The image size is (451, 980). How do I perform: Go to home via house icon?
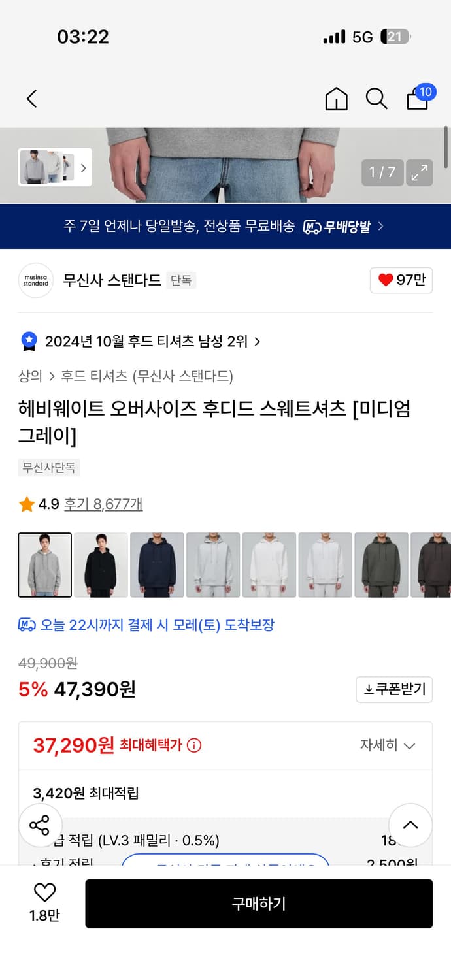coord(336,99)
